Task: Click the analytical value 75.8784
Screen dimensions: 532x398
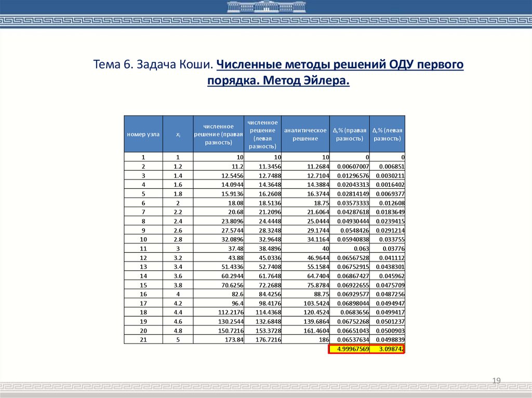Action: click(305, 285)
